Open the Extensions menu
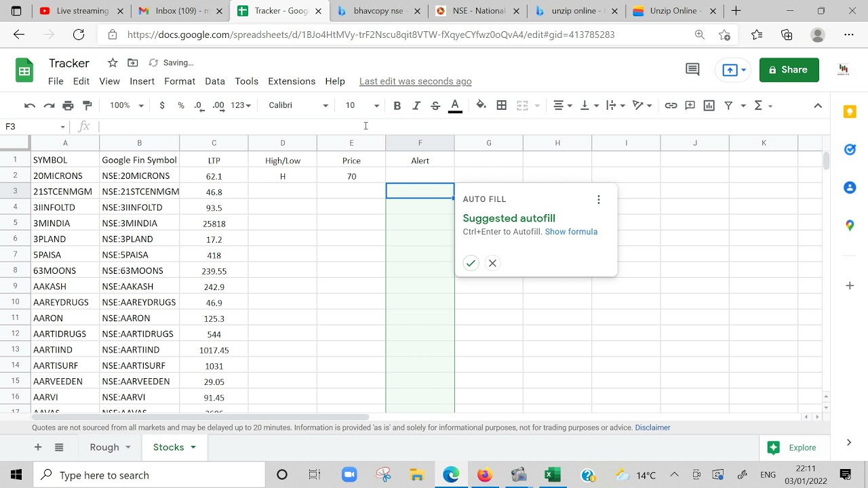This screenshot has width=868, height=488. point(292,81)
